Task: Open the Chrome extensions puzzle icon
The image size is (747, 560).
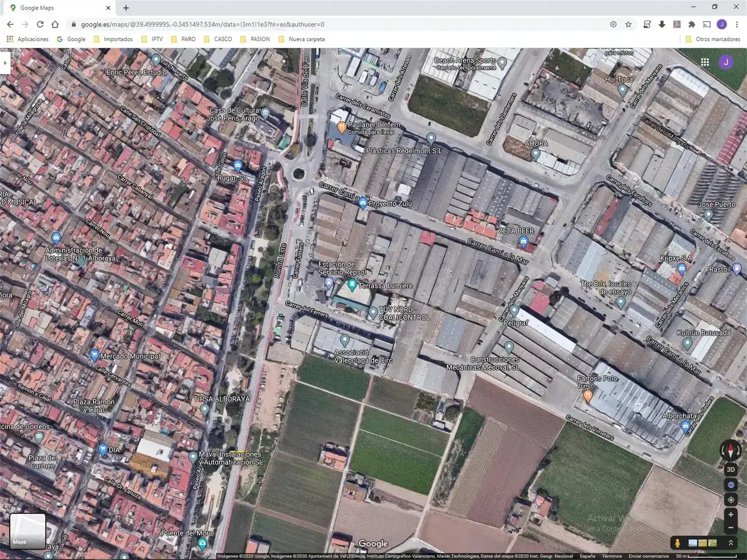Action: tap(691, 24)
